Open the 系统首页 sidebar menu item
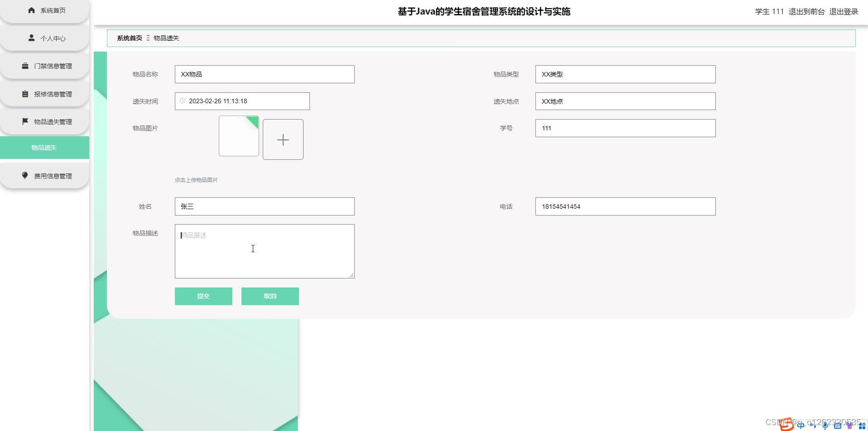 (44, 10)
